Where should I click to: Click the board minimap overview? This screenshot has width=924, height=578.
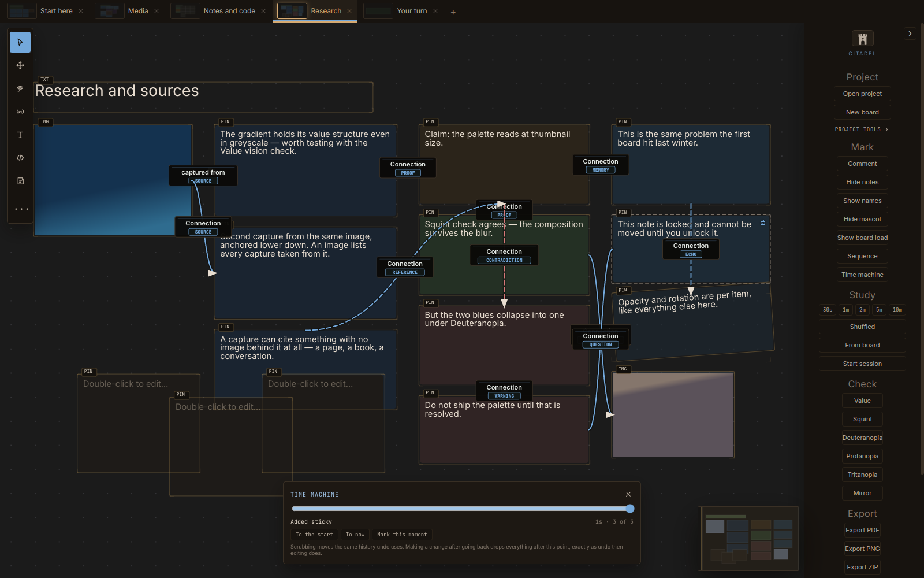click(749, 539)
